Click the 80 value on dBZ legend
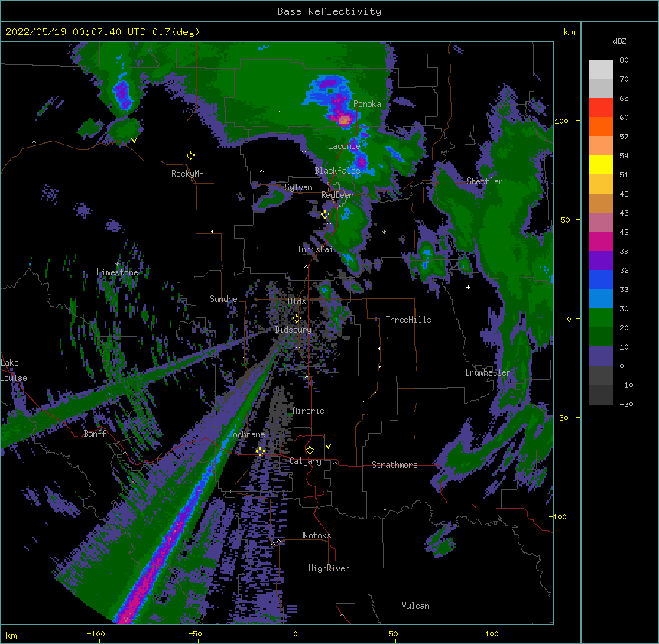The width and height of the screenshot is (659, 644). [624, 60]
